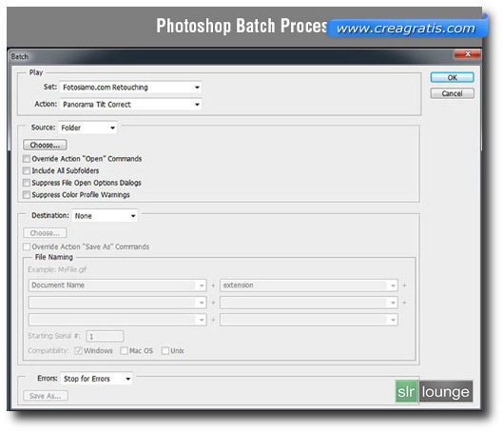Toggle the Windows compatibility checkbox
The width and height of the screenshot is (504, 433).
78,350
